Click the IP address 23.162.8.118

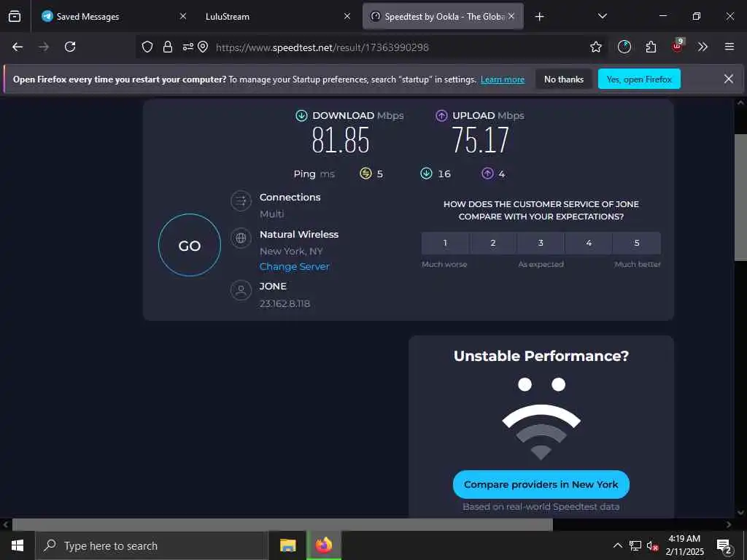point(285,304)
